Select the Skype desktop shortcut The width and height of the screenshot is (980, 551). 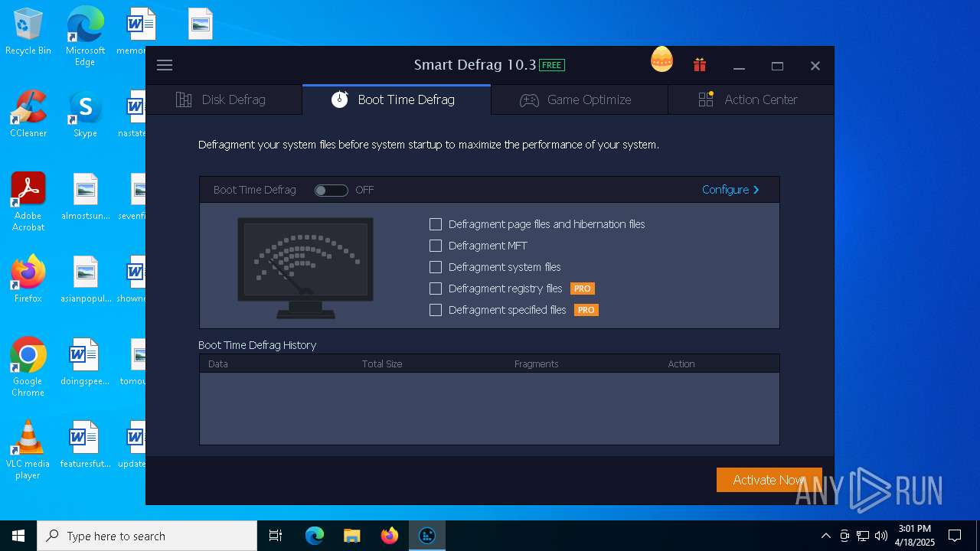tap(85, 114)
